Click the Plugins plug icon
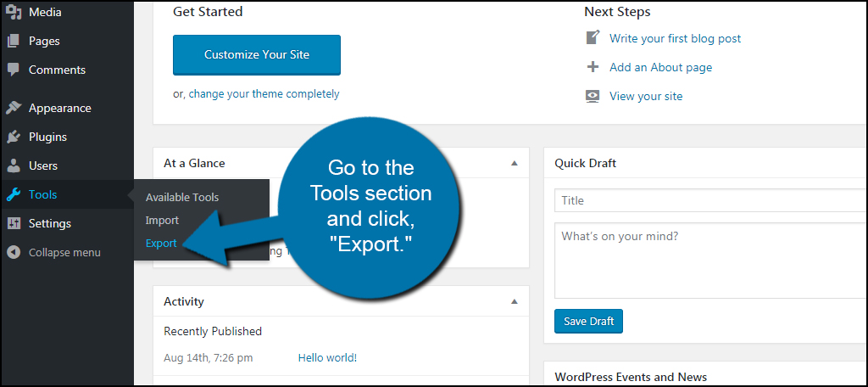The image size is (868, 387). (x=14, y=137)
